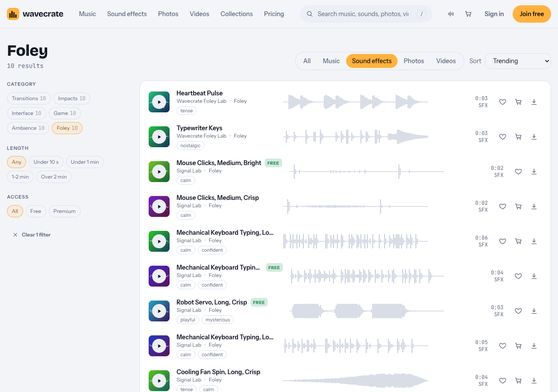Switch to the Music tab
This screenshot has height=392, width=558.
pos(331,61)
